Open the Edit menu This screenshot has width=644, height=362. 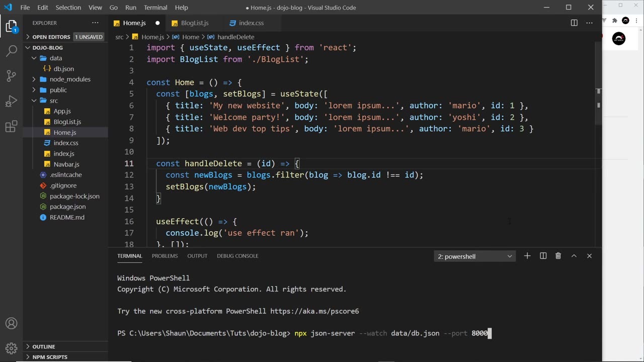pyautogui.click(x=43, y=8)
